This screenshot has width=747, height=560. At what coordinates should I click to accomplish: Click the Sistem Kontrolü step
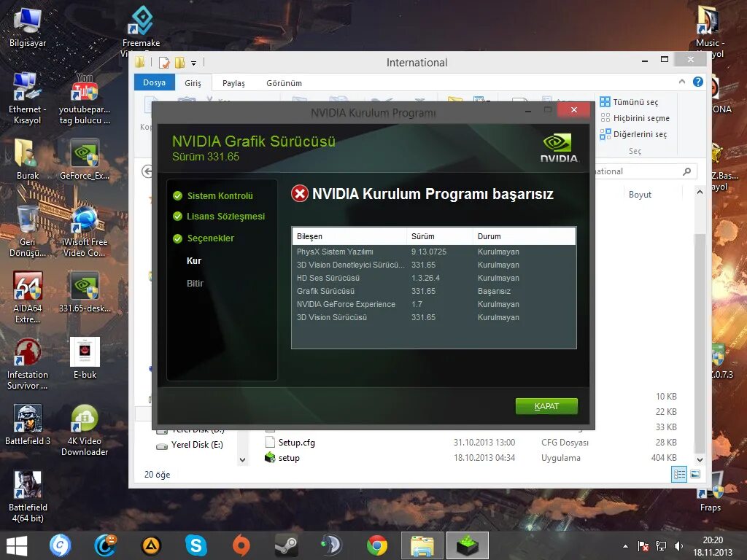click(x=213, y=195)
